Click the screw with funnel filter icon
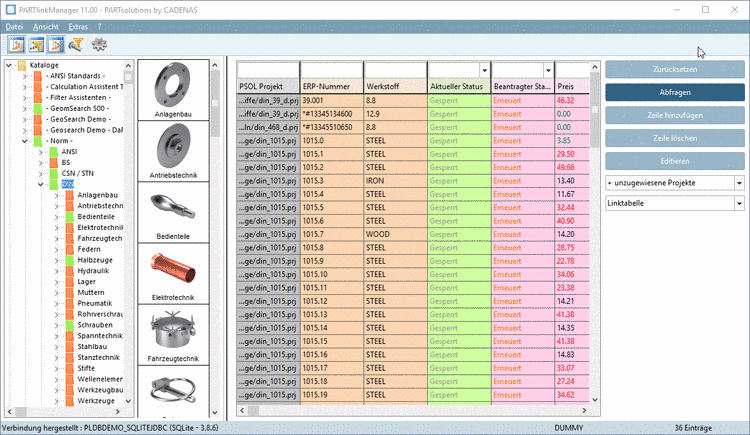 [76, 45]
